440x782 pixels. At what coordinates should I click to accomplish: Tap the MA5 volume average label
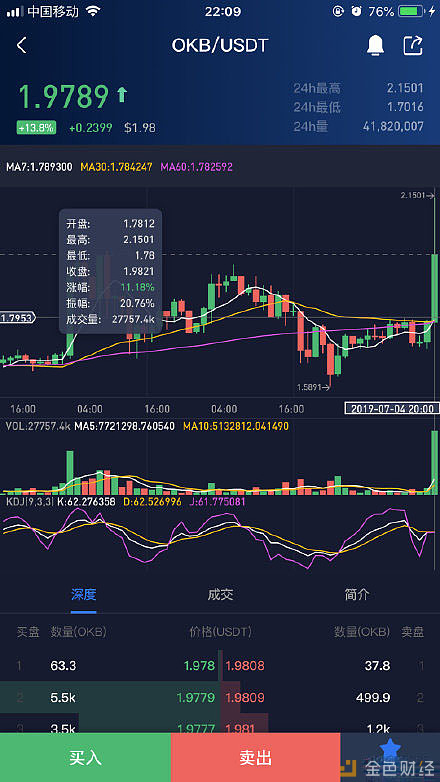[124, 426]
